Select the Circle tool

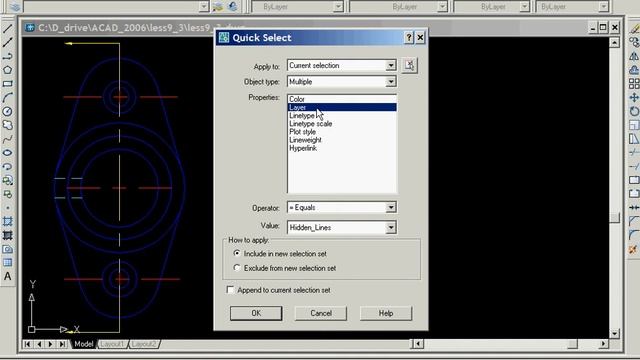tap(7, 111)
